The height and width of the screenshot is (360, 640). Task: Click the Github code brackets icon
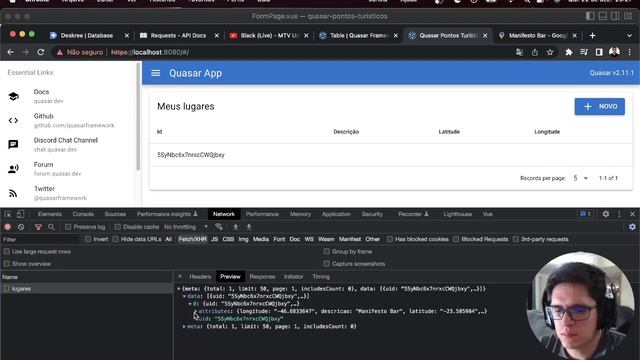coord(13,120)
